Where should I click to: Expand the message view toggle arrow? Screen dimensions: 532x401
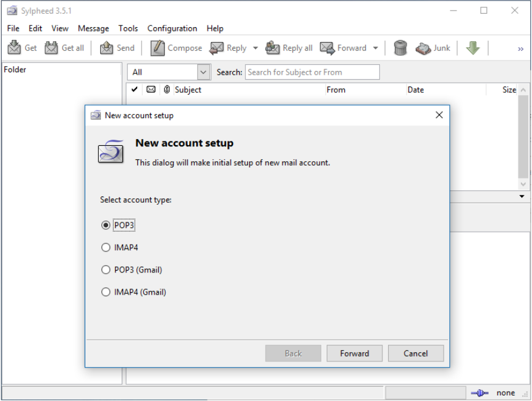click(522, 196)
